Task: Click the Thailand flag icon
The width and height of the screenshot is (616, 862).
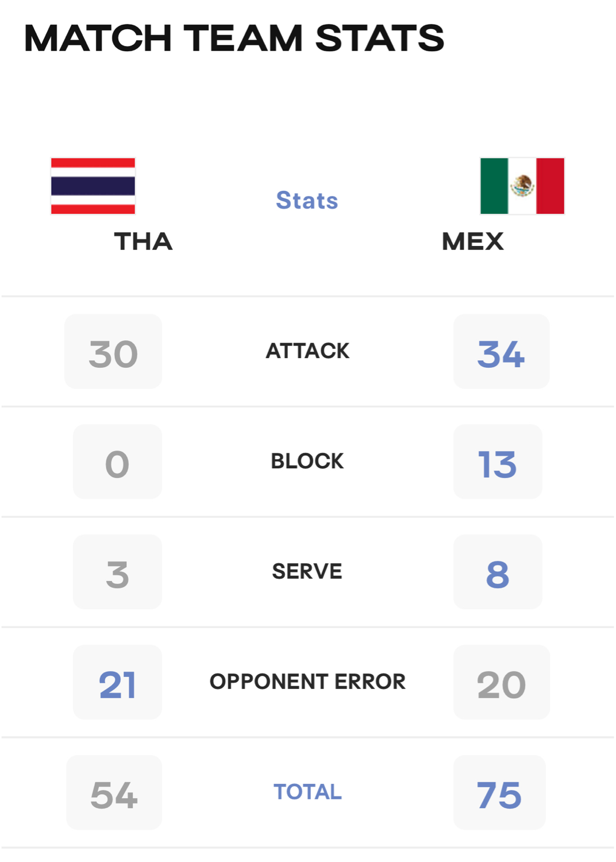Action: [x=93, y=186]
